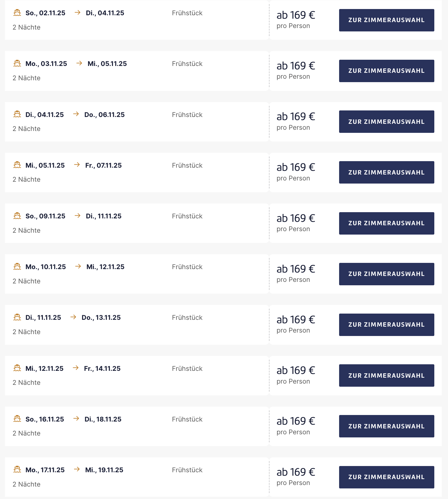Image resolution: width=448 pixels, height=499 pixels.
Task: Click the ship icon beside Mo., 03.11.25
Action: [x=17, y=63]
